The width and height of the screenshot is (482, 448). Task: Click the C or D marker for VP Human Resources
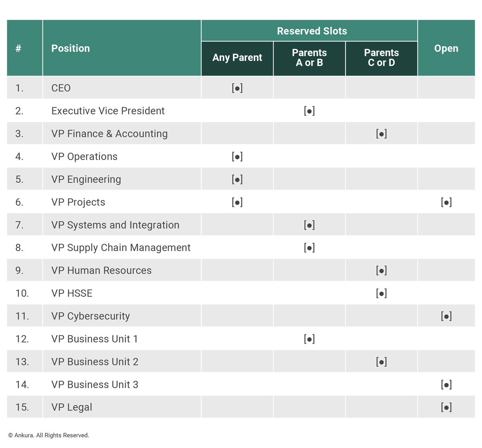tap(382, 271)
